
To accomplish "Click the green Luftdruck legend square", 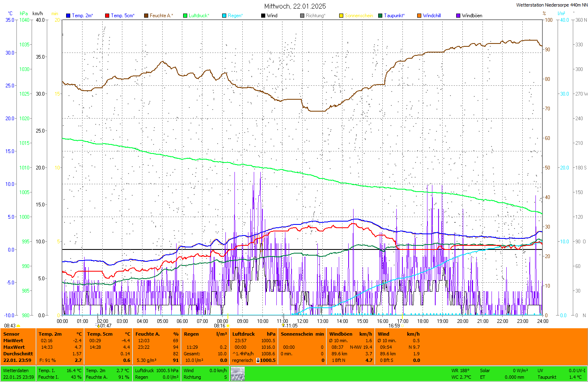I will (185, 16).
